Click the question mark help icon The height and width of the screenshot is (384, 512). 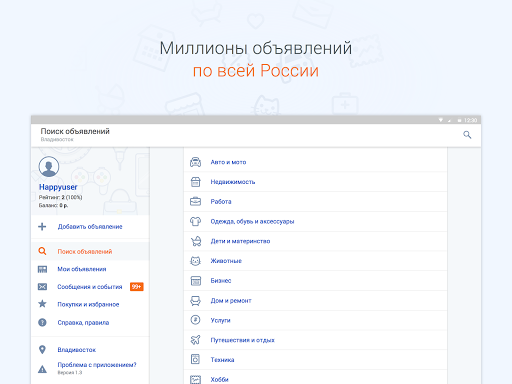42,322
